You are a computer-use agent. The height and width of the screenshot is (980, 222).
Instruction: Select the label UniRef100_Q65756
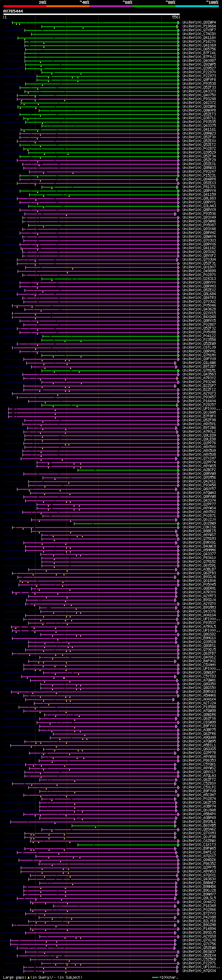pos(199,49)
